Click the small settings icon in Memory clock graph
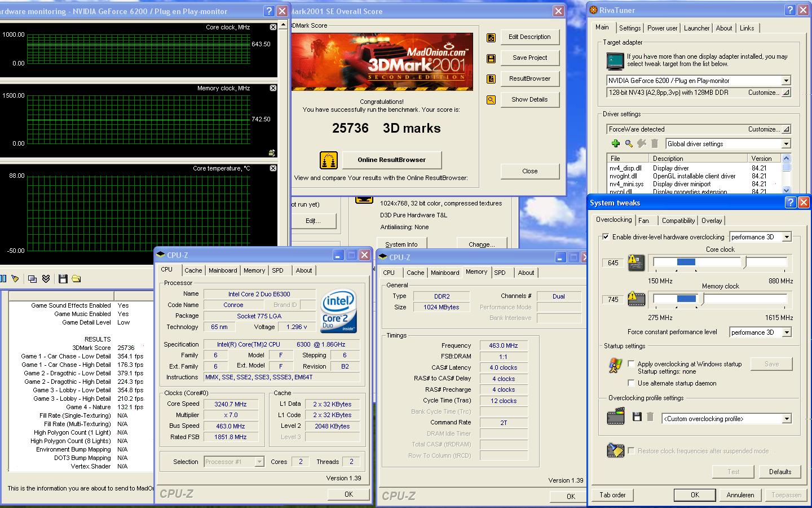 [272, 152]
